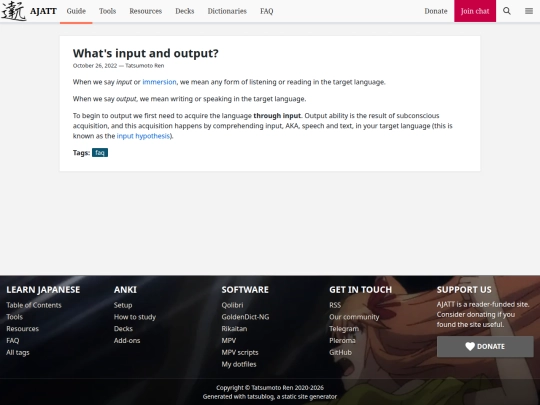Click the Donate link in header
This screenshot has width=540, height=405.
[x=436, y=11]
